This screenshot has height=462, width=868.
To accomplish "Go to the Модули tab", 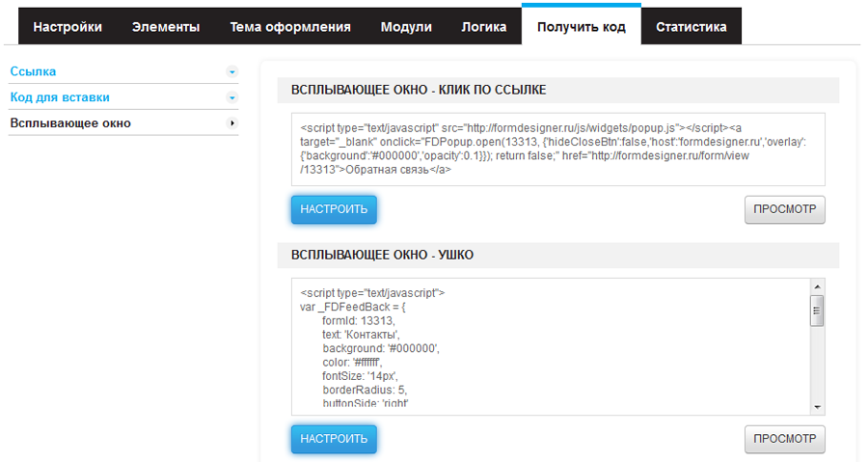I will pyautogui.click(x=406, y=27).
